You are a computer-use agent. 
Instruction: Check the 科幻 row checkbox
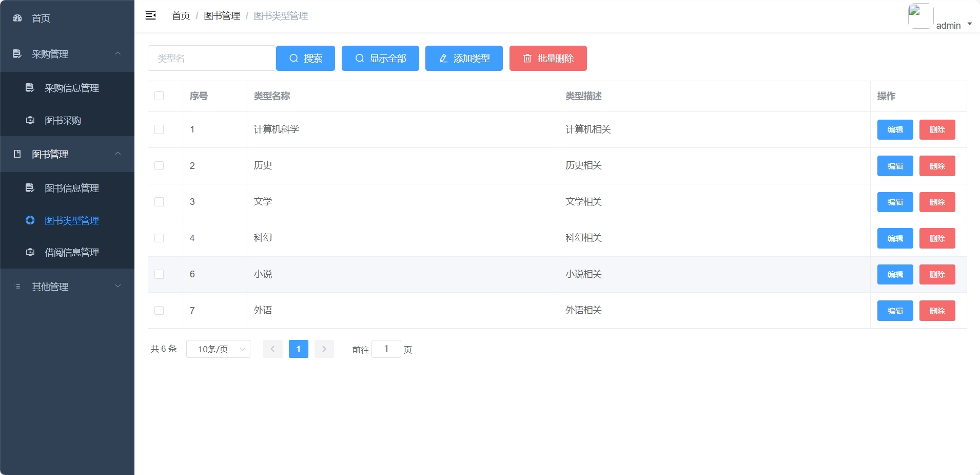tap(159, 238)
